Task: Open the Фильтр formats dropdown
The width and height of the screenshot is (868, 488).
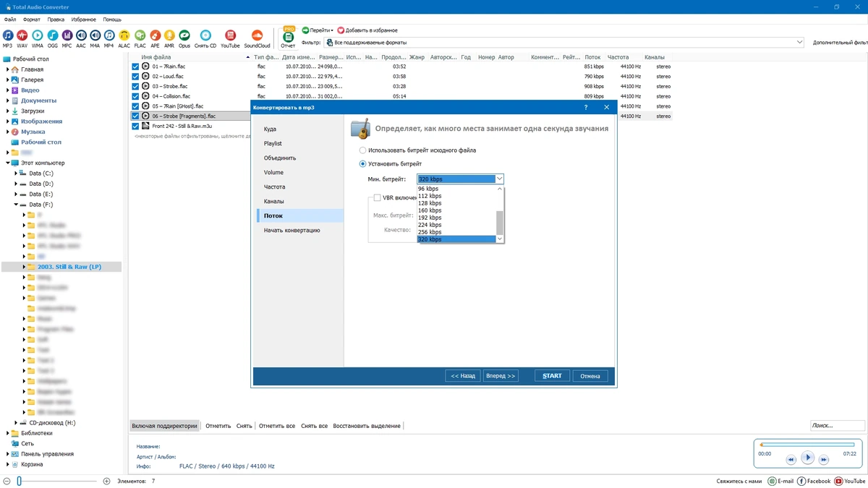Action: pos(564,43)
